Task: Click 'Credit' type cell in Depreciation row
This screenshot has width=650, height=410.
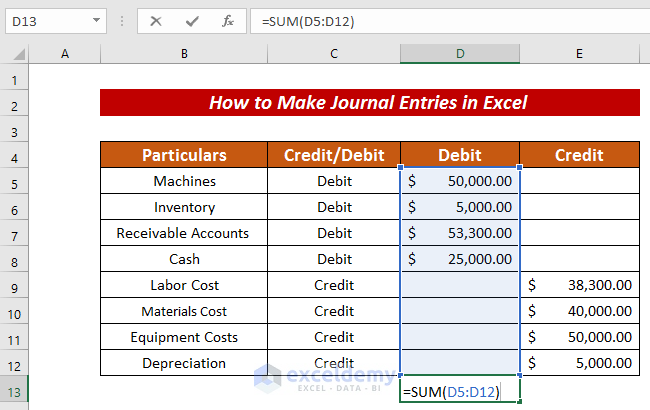Action: coord(334,363)
